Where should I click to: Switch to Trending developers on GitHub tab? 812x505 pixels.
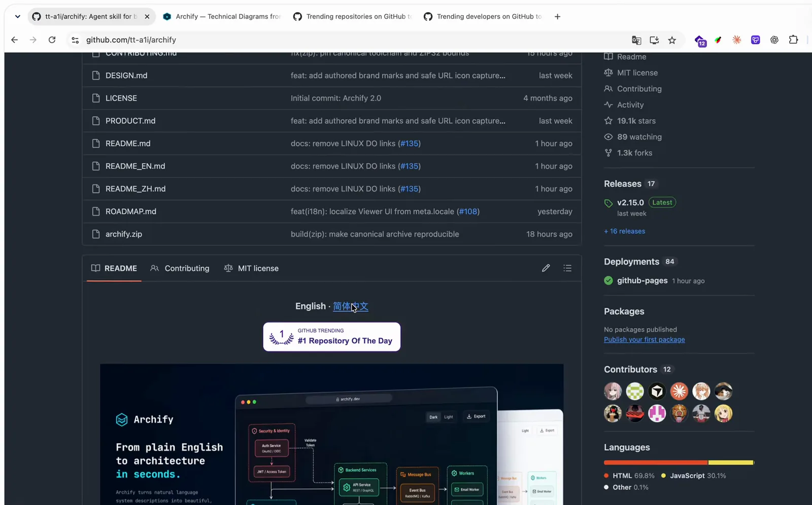tap(483, 17)
